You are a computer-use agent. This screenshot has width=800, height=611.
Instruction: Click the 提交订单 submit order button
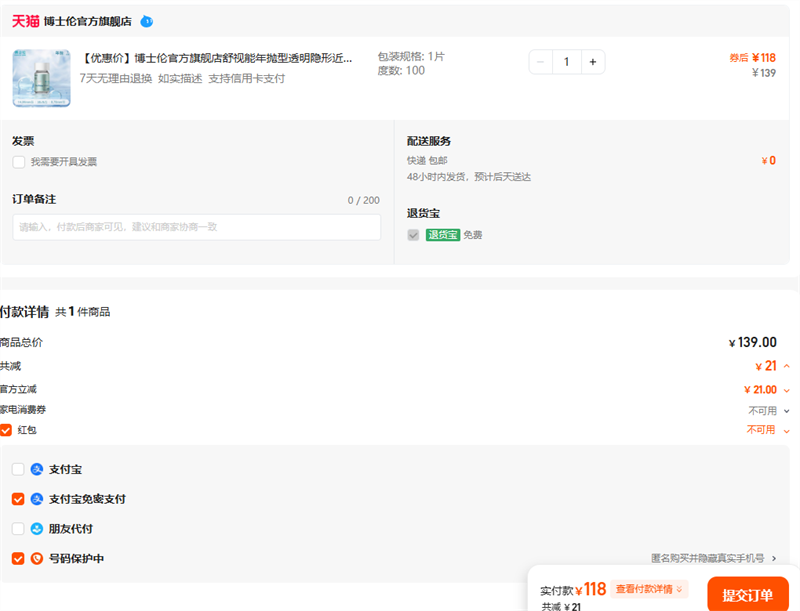[747, 595]
